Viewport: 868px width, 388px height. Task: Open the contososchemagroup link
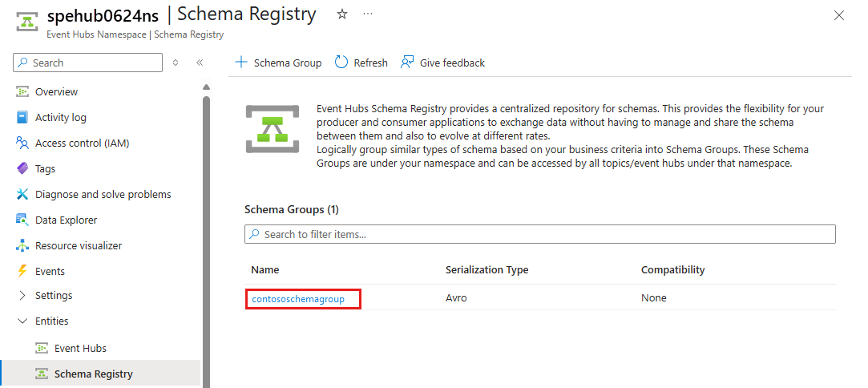(x=298, y=299)
